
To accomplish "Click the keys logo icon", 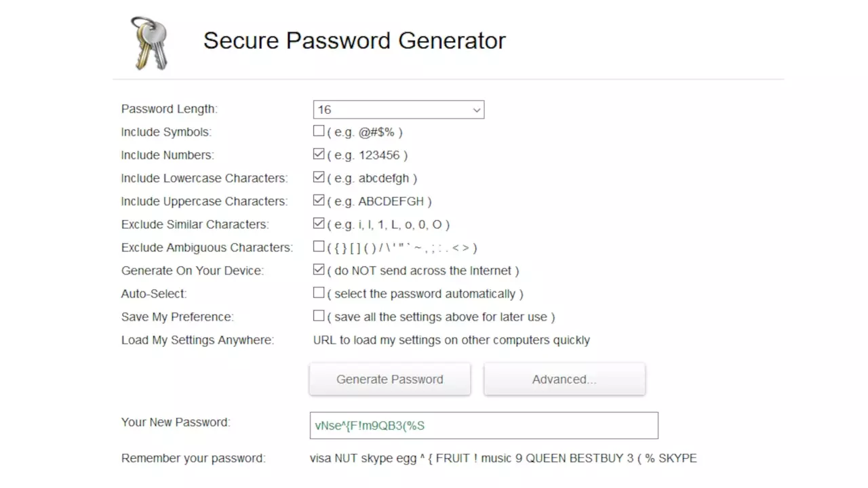I will point(149,42).
